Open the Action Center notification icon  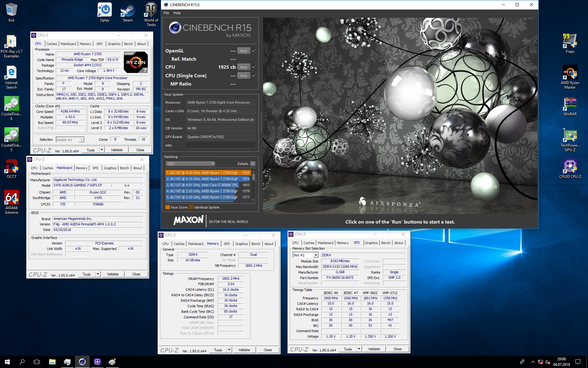pos(578,362)
